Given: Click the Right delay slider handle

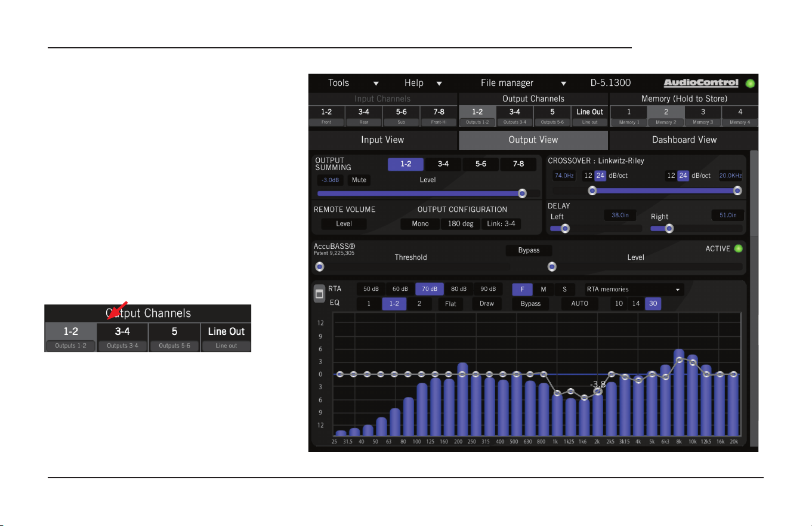Looking at the screenshot, I should point(669,228).
